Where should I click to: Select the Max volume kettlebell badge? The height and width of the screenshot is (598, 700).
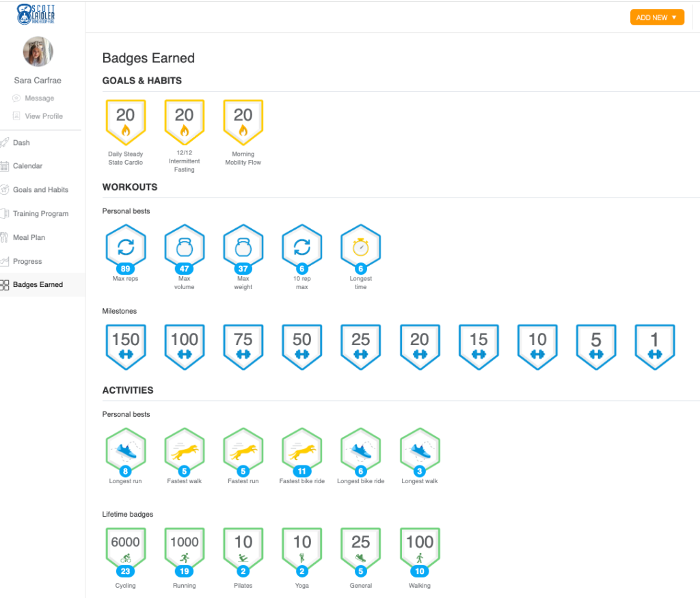[x=185, y=249]
